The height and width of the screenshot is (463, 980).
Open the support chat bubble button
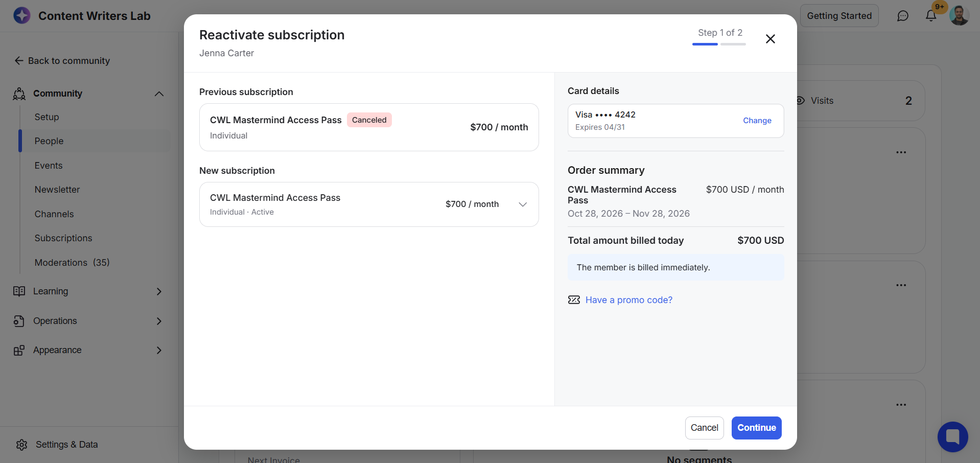pyautogui.click(x=953, y=437)
